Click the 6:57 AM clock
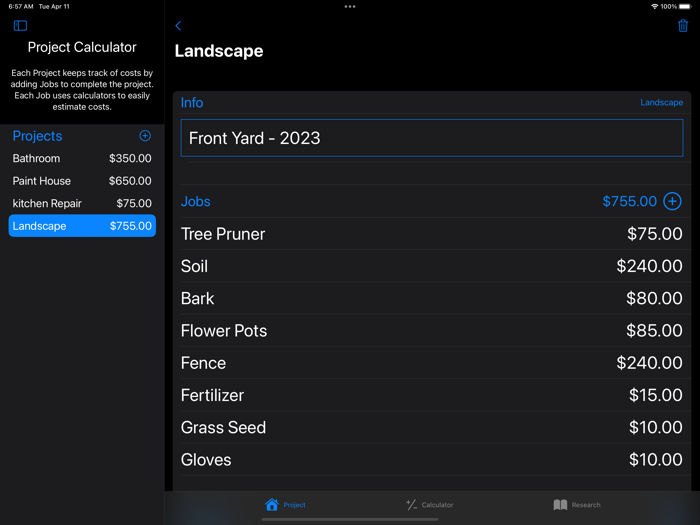 coord(21,7)
